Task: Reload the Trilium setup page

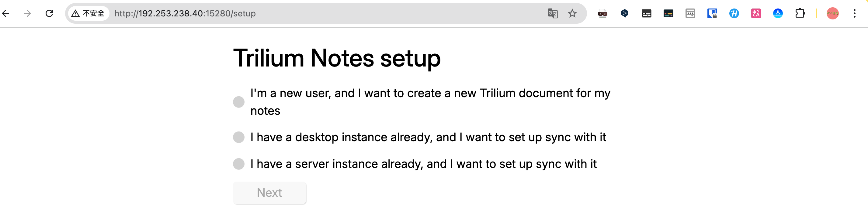Action: click(49, 13)
